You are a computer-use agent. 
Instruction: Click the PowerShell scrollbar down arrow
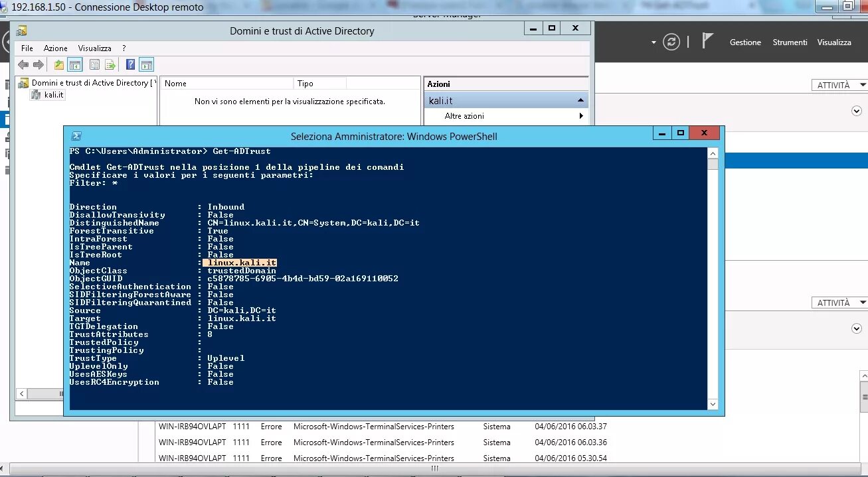point(713,404)
